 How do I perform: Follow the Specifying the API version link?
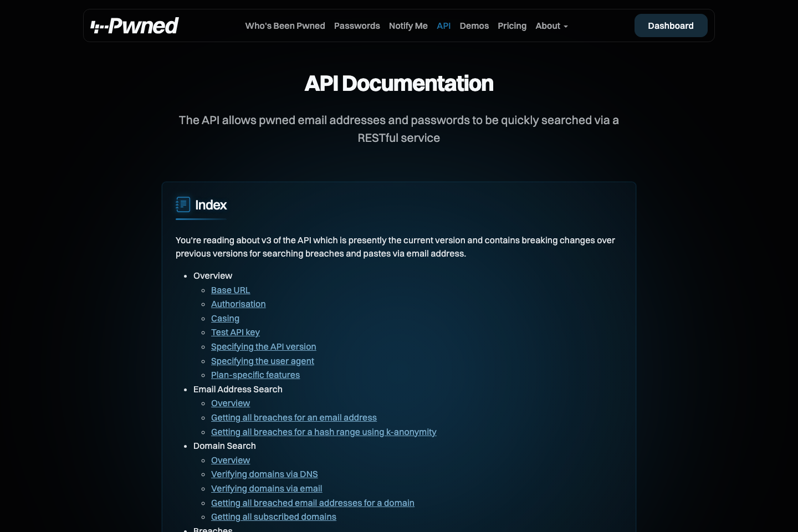263,346
